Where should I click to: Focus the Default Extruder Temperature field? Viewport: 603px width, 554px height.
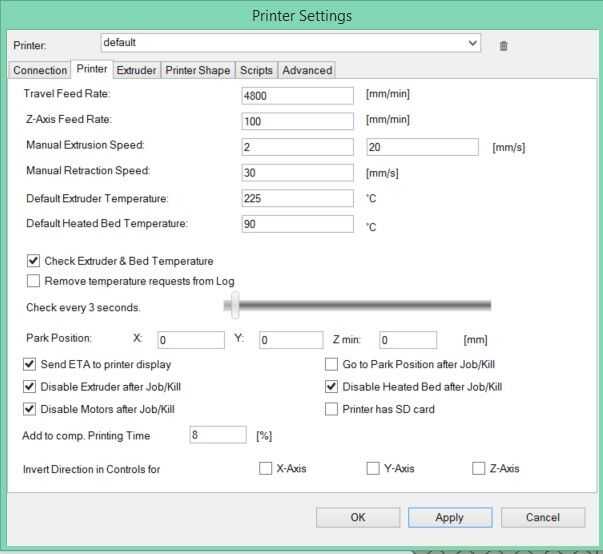[298, 198]
